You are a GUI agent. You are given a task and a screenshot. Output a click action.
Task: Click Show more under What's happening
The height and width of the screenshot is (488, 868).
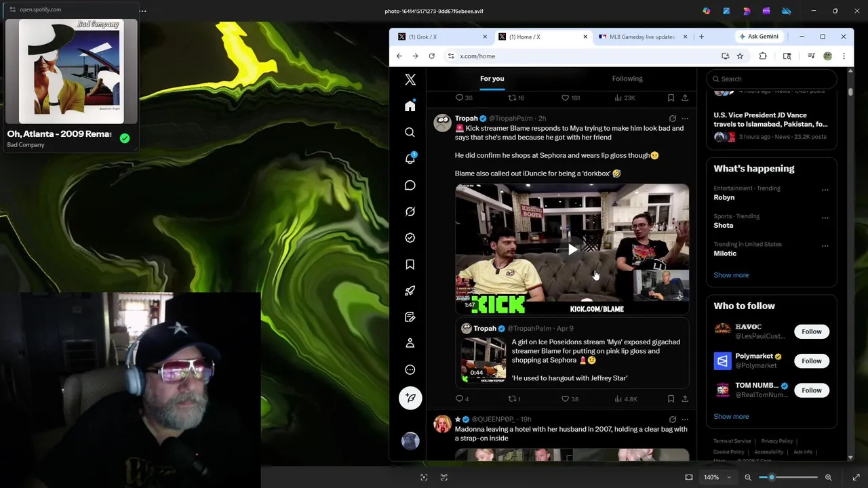pos(731,275)
